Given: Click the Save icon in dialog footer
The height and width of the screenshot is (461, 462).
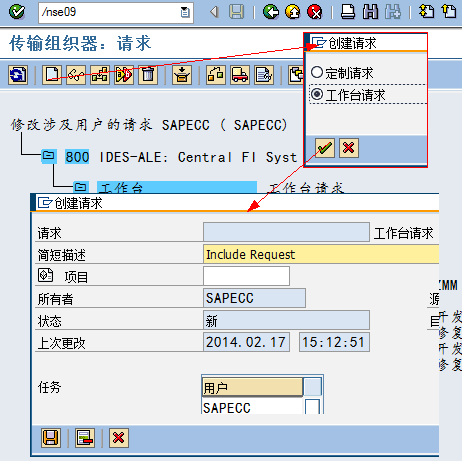Looking at the screenshot, I should tap(51, 438).
